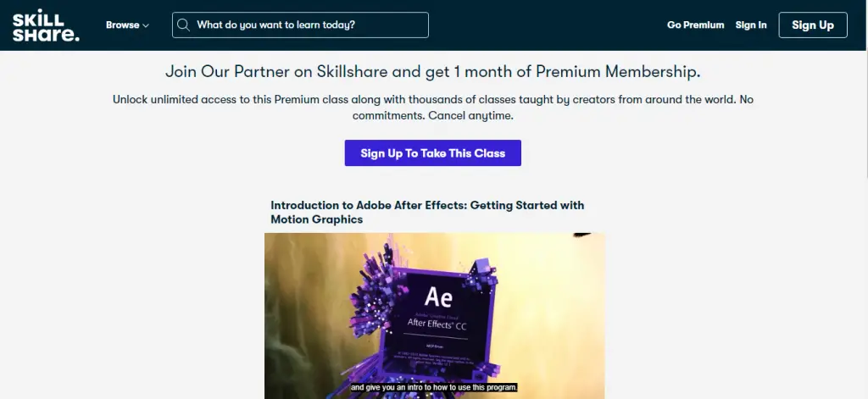Open the Go Premium link
Screen dimensions: 868x399
click(695, 25)
